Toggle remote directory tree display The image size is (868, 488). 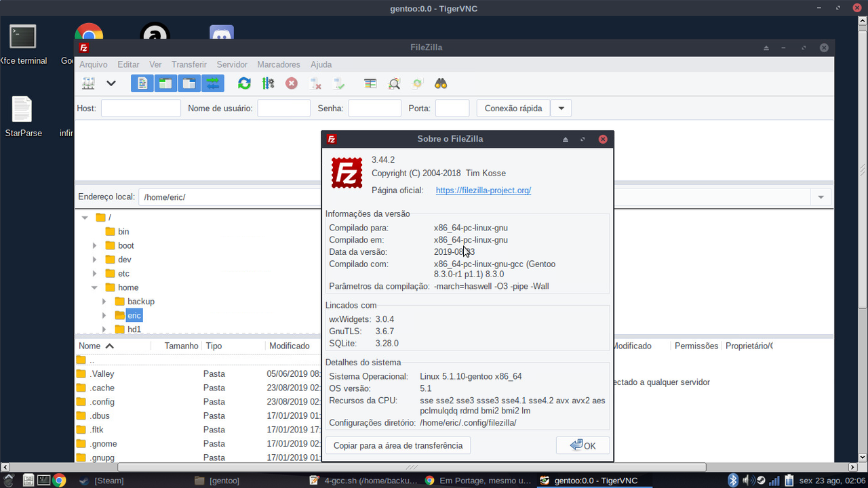tap(189, 83)
